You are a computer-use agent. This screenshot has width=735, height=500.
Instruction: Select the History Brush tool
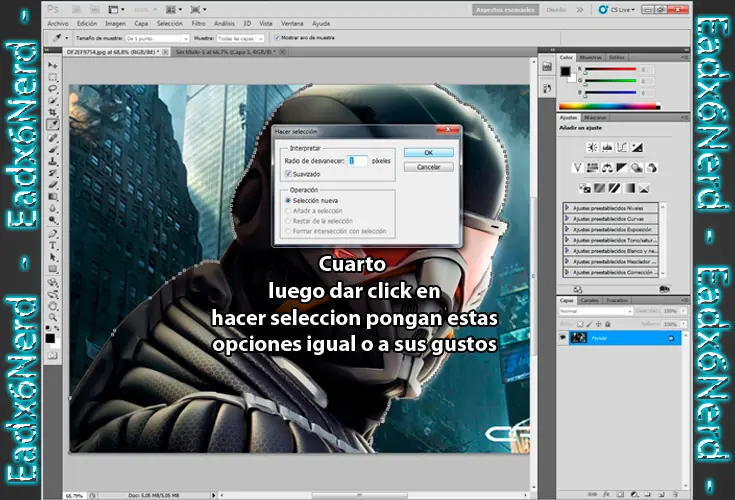tap(52, 173)
